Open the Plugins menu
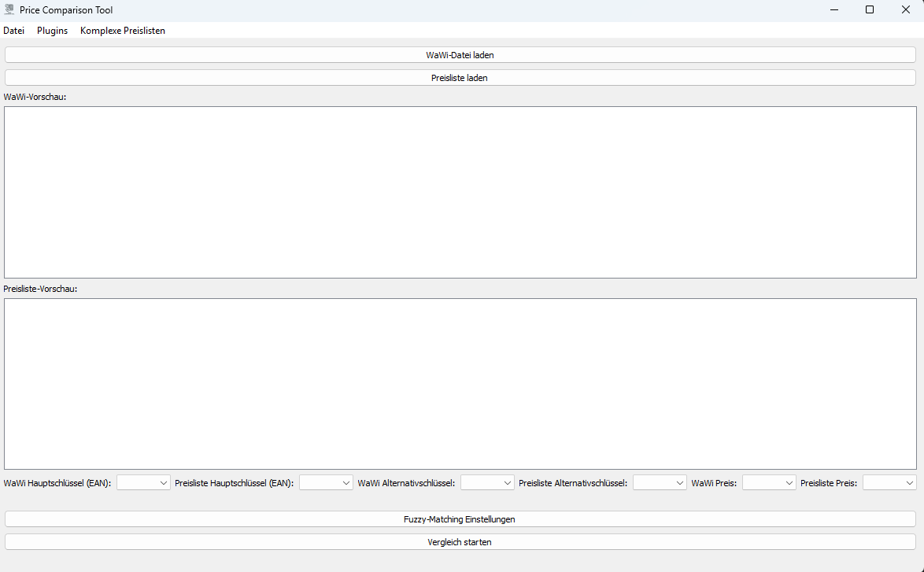The height and width of the screenshot is (572, 924). (52, 31)
